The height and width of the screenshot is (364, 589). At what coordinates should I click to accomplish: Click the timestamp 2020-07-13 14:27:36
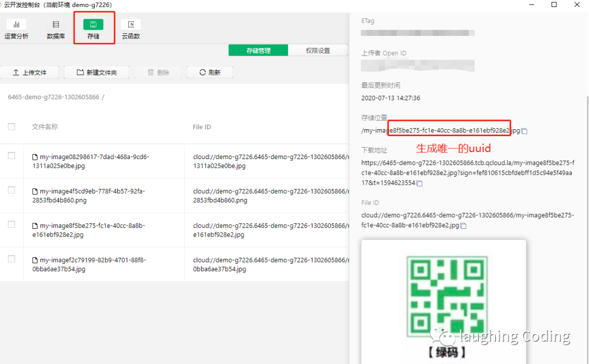(x=390, y=98)
